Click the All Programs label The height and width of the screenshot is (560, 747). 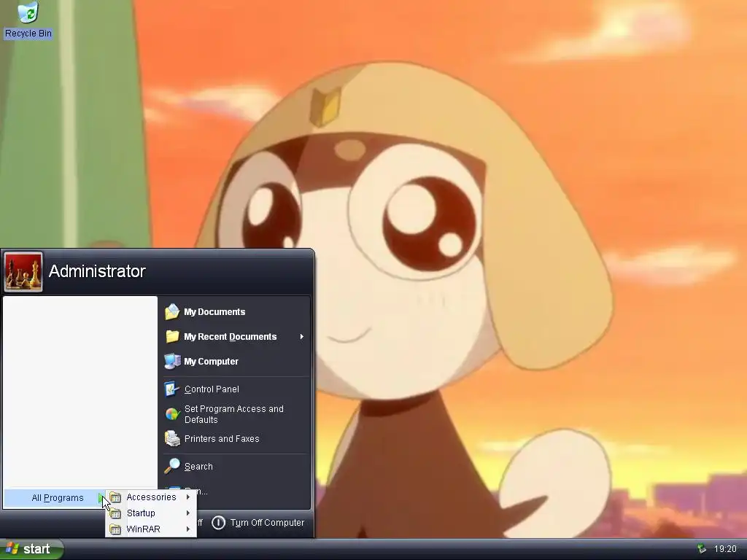(58, 498)
